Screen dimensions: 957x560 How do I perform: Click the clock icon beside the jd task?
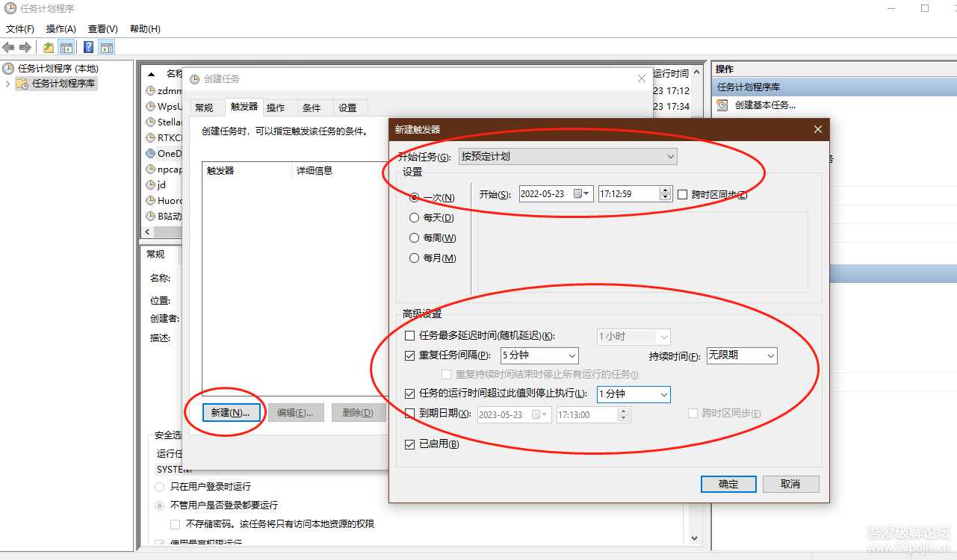(x=150, y=184)
